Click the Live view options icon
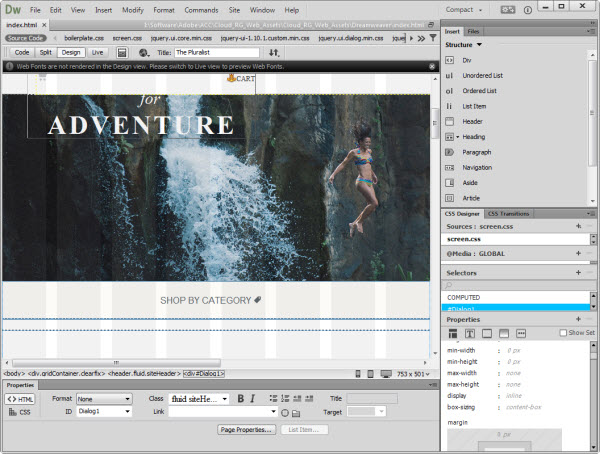 click(122, 52)
